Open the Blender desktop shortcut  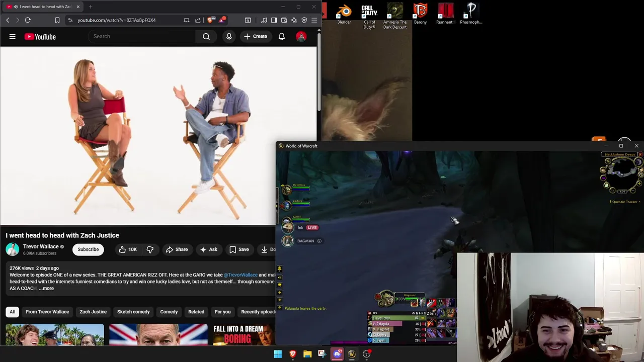click(x=344, y=14)
